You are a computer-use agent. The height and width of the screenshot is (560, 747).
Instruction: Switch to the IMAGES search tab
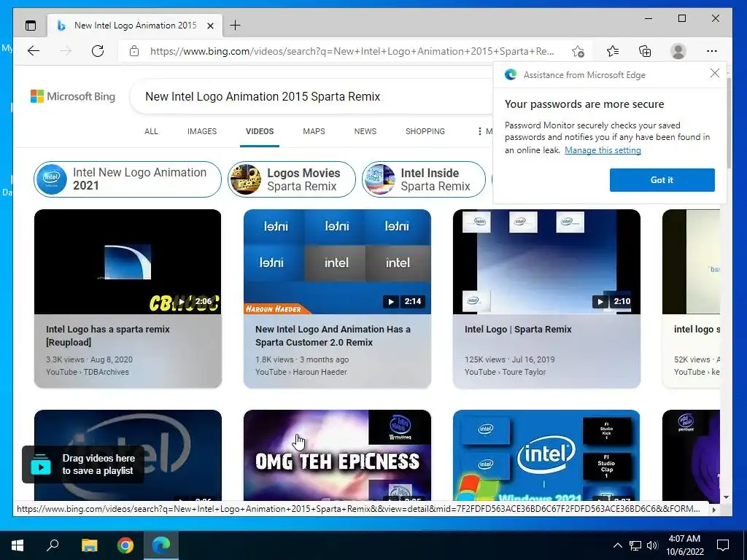pyautogui.click(x=202, y=131)
